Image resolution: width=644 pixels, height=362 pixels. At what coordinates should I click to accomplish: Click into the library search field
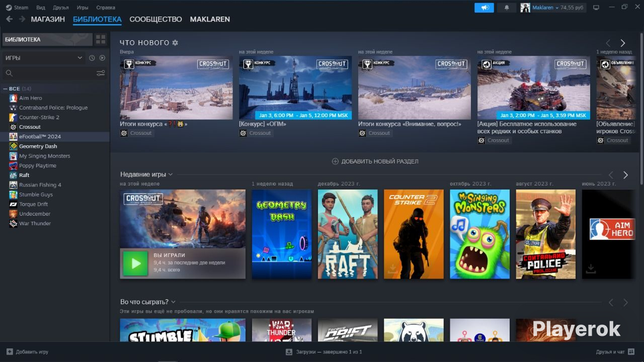point(54,73)
